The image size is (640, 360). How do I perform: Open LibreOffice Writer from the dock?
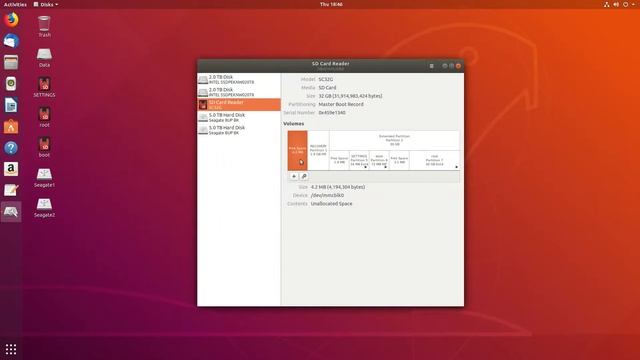click(11, 105)
